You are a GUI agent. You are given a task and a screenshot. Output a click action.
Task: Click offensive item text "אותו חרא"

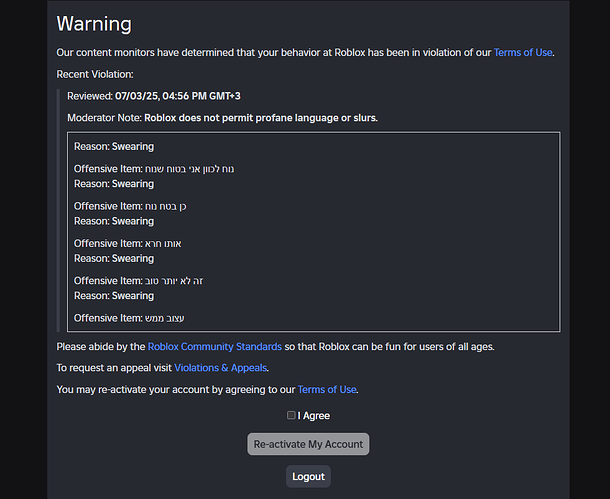click(x=163, y=243)
